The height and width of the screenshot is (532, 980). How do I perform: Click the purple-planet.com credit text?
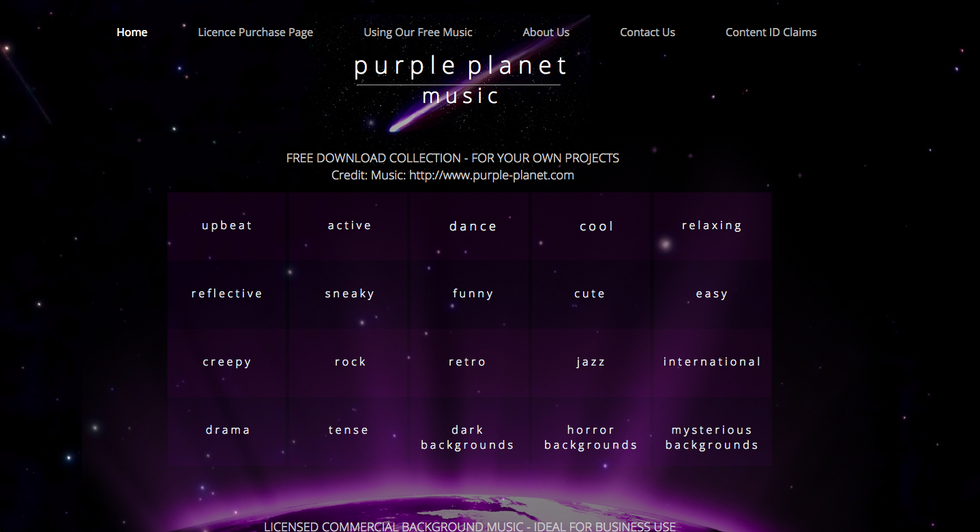click(x=453, y=175)
